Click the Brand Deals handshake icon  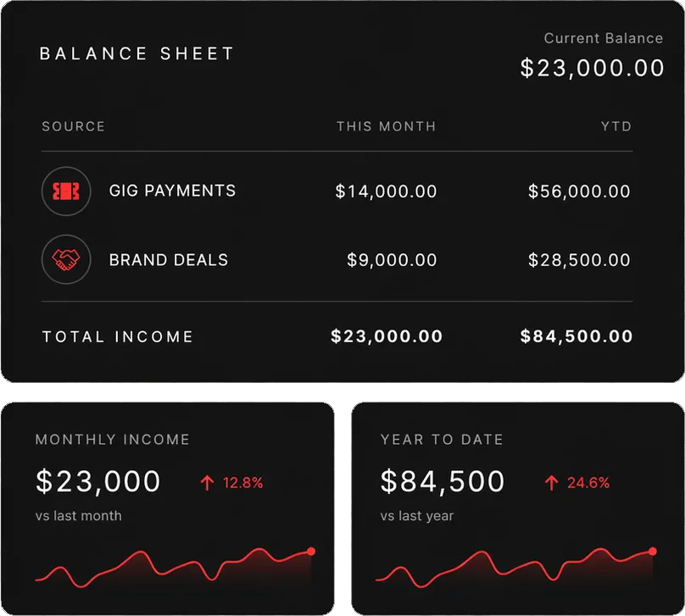pos(66,259)
